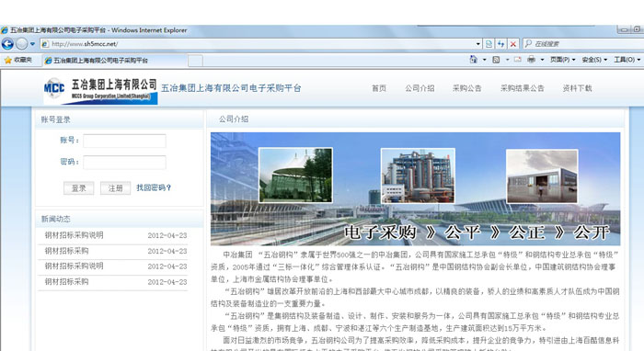Click the RSS feeds icon

tap(496, 60)
